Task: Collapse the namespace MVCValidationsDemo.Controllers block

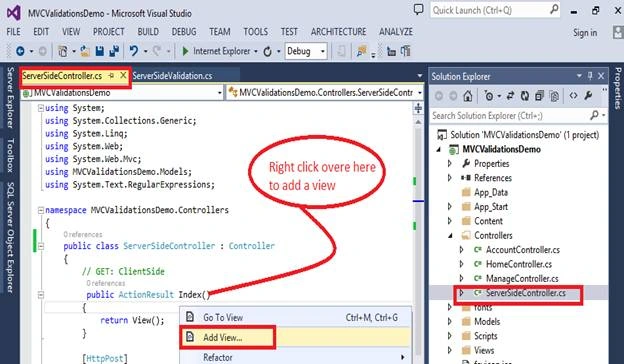Action: tap(41, 210)
